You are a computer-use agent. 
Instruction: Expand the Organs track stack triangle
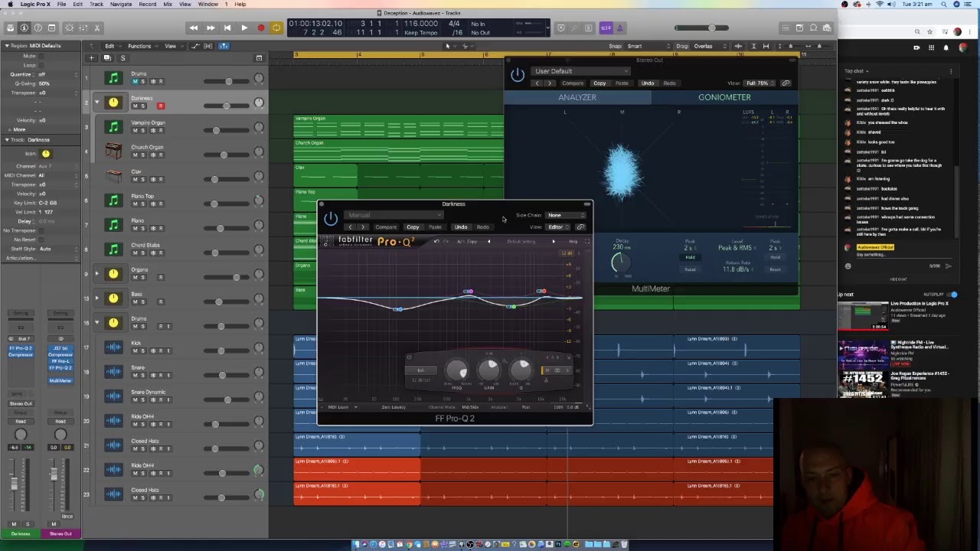click(96, 273)
